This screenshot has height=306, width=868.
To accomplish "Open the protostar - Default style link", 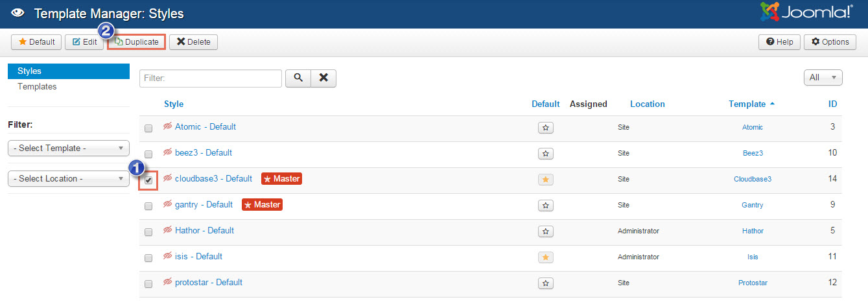I will (x=209, y=282).
